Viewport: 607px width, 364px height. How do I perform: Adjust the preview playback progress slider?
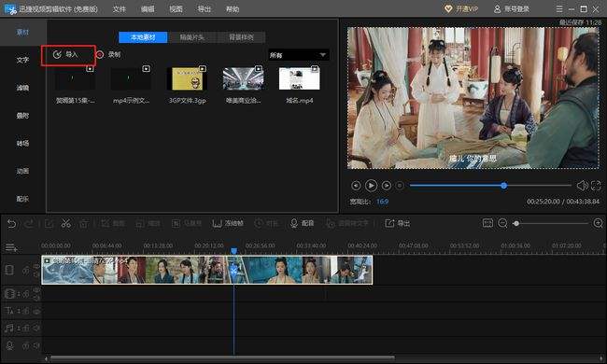pos(490,186)
